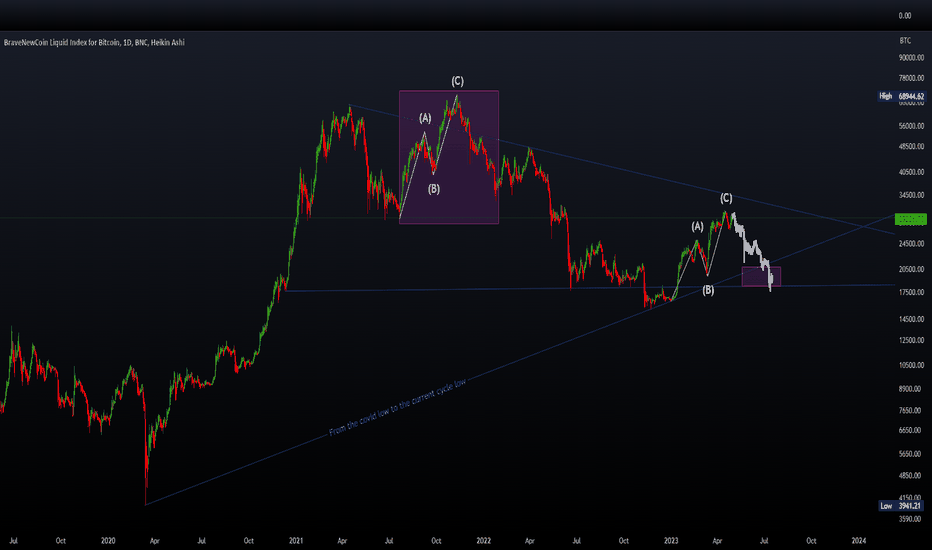Select the (A) label inside large purple box

point(425,118)
